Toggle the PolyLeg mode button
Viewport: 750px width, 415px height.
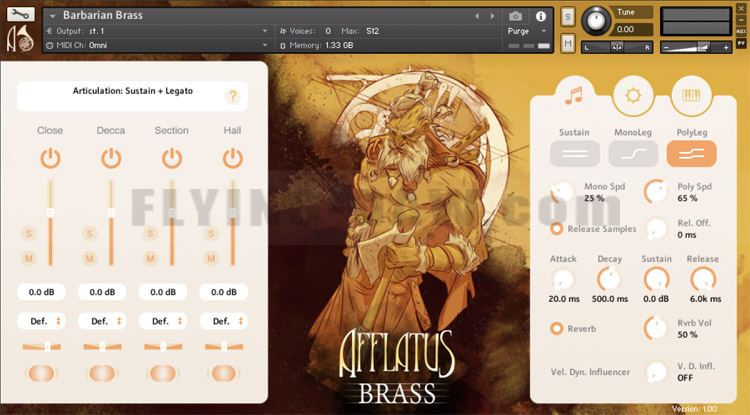click(x=692, y=153)
